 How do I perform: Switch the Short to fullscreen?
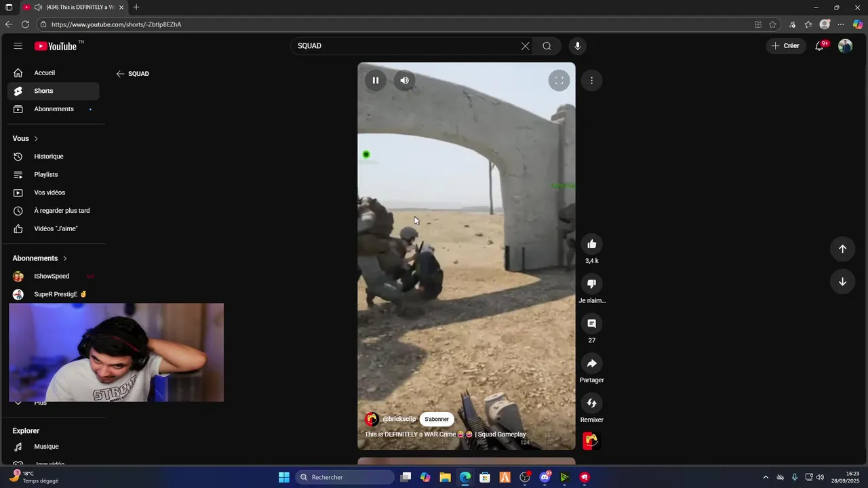pyautogui.click(x=559, y=81)
